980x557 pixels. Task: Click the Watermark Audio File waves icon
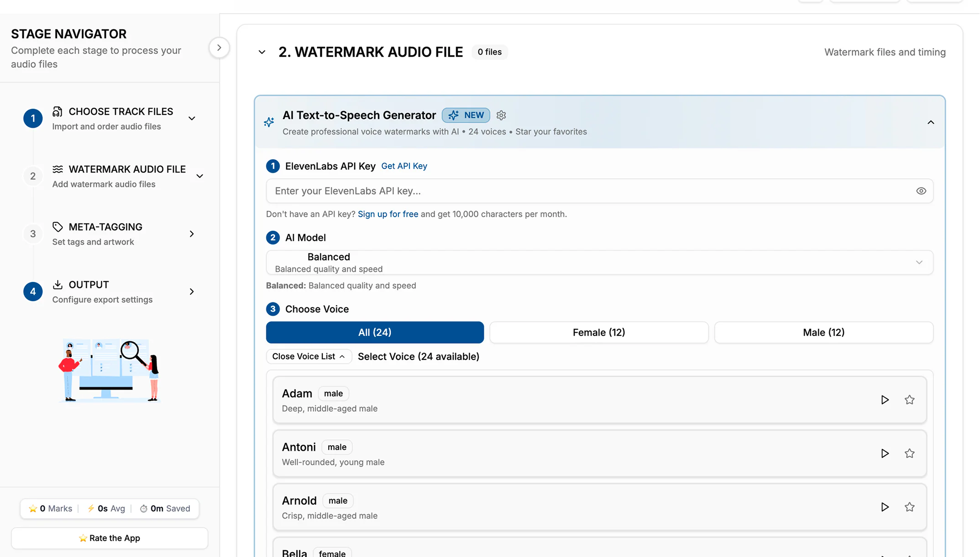click(x=58, y=169)
